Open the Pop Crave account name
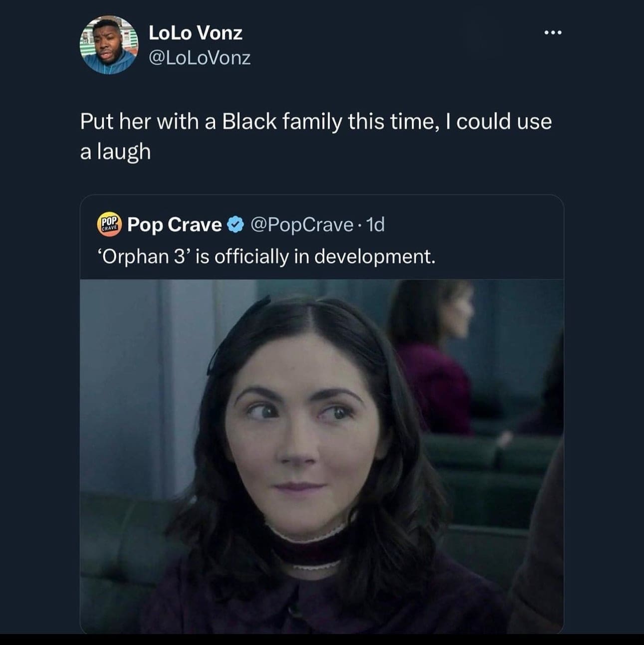Image resolution: width=644 pixels, height=645 pixels. [x=175, y=224]
